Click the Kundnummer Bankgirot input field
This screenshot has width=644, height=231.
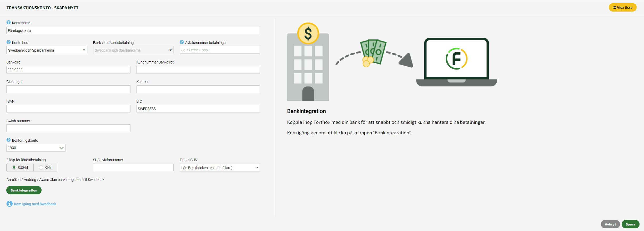tap(198, 70)
